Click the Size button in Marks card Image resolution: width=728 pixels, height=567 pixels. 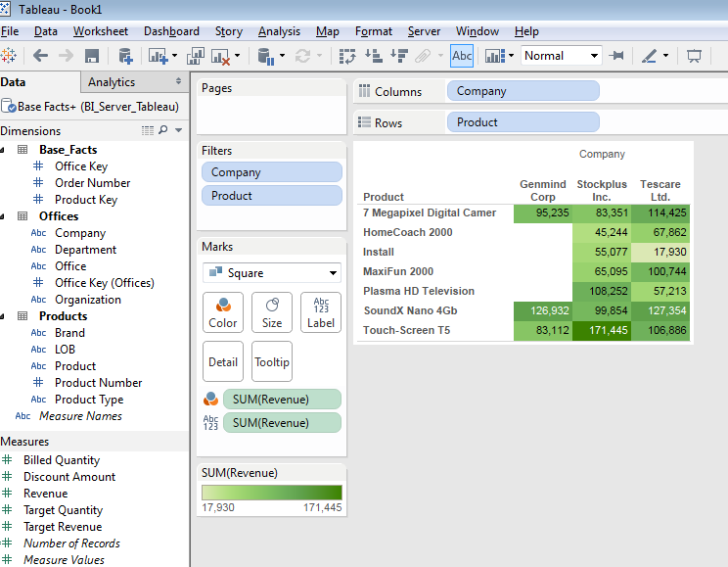pos(272,311)
